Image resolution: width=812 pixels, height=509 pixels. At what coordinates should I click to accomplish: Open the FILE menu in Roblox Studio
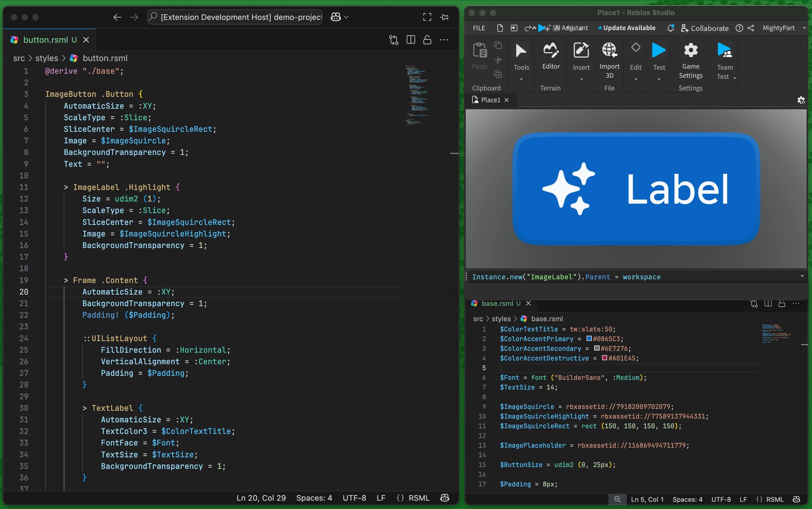click(479, 28)
